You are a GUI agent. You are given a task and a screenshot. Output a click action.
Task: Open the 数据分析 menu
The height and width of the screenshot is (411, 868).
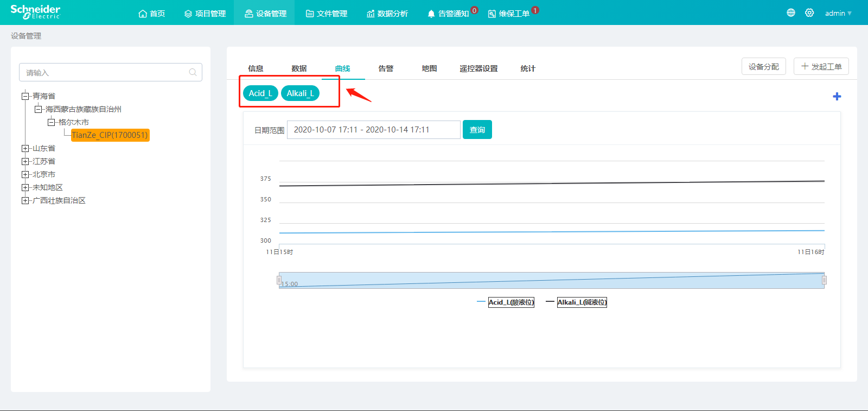[x=387, y=14]
